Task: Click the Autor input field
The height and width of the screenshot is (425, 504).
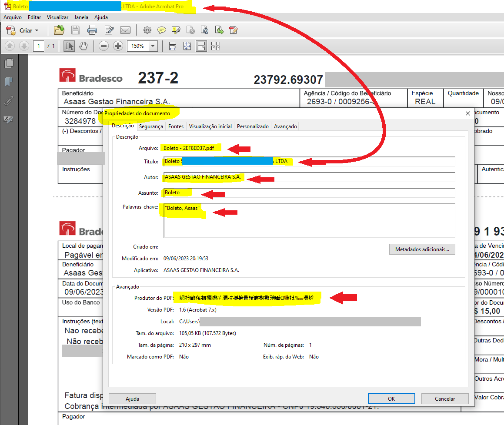Action: click(309, 177)
